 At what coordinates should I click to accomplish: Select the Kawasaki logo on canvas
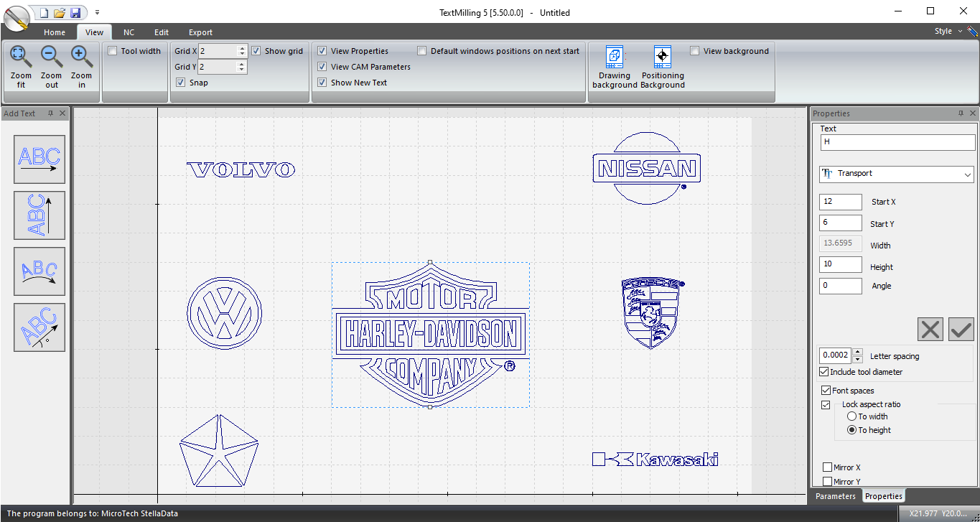pyautogui.click(x=655, y=459)
